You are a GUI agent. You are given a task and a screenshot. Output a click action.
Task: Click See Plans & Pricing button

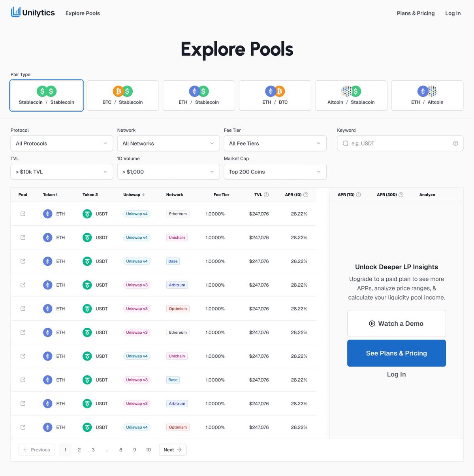[x=397, y=353]
